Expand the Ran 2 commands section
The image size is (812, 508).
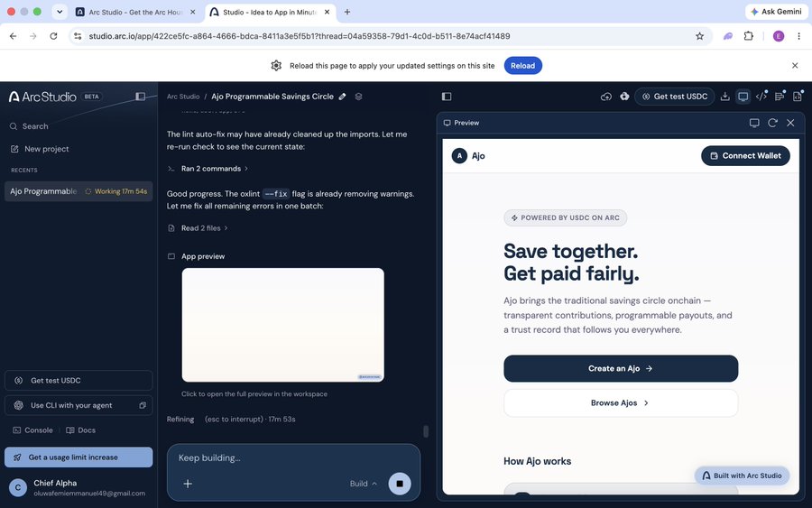(208, 169)
